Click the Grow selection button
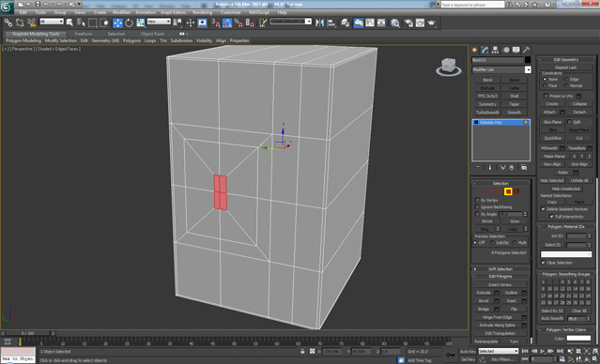The height and width of the screenshot is (364, 600). [515, 221]
